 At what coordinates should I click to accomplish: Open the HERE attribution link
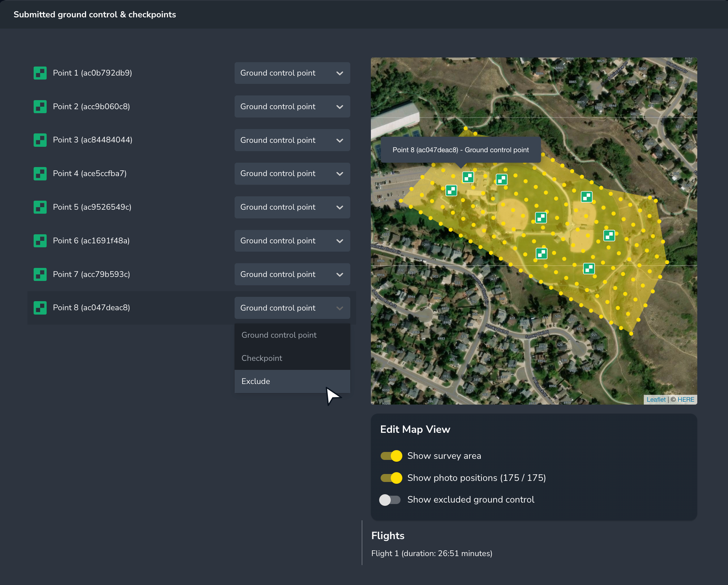click(x=686, y=400)
